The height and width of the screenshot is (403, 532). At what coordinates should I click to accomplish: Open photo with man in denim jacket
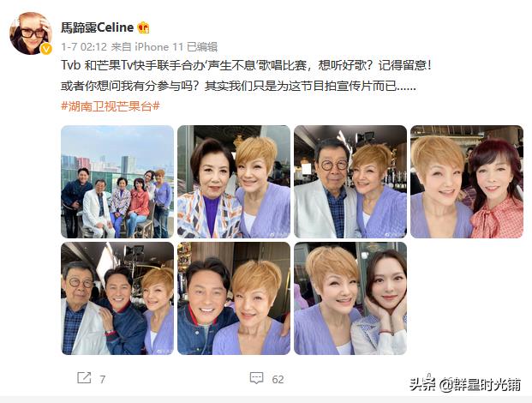(234, 298)
